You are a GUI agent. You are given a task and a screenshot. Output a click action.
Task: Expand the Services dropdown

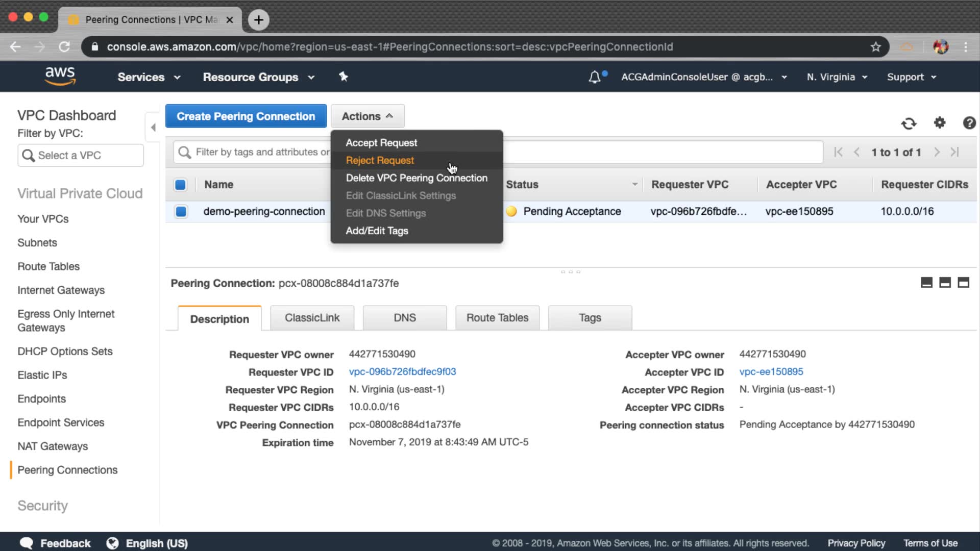[x=149, y=77]
